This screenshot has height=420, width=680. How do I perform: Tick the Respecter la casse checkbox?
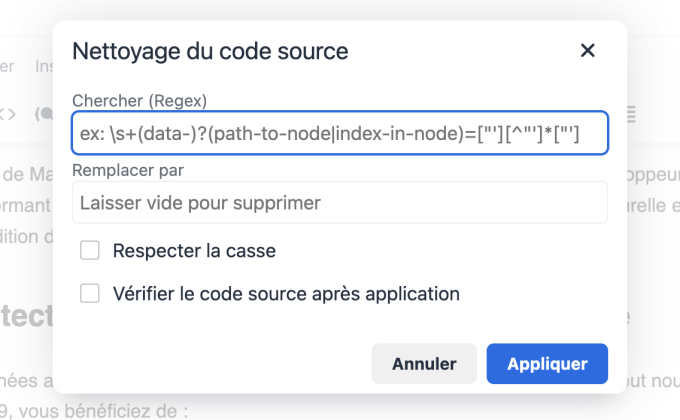click(x=90, y=250)
